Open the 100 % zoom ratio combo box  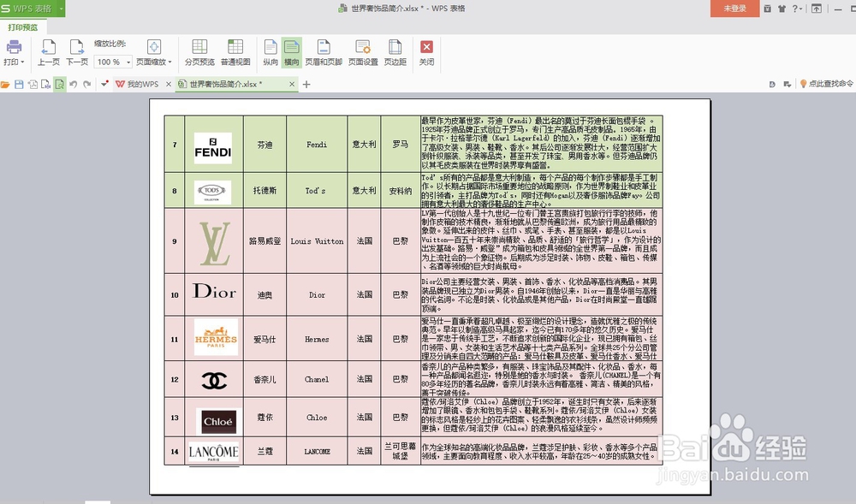(112, 62)
